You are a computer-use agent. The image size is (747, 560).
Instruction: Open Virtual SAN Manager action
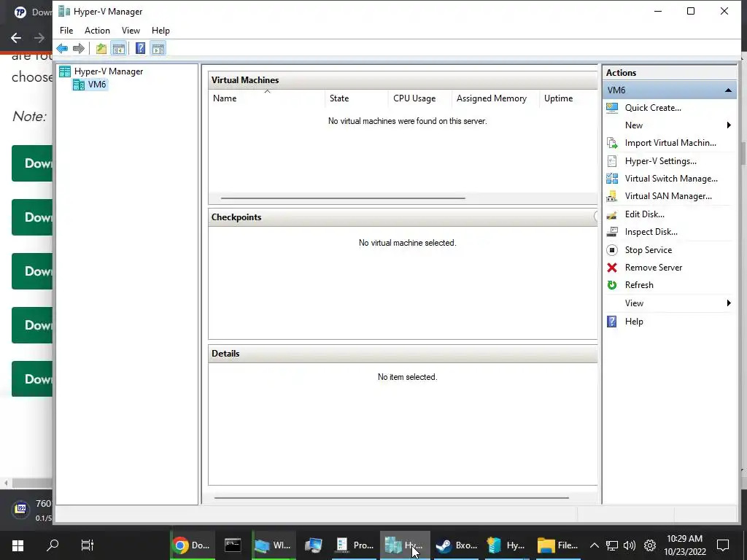click(668, 196)
